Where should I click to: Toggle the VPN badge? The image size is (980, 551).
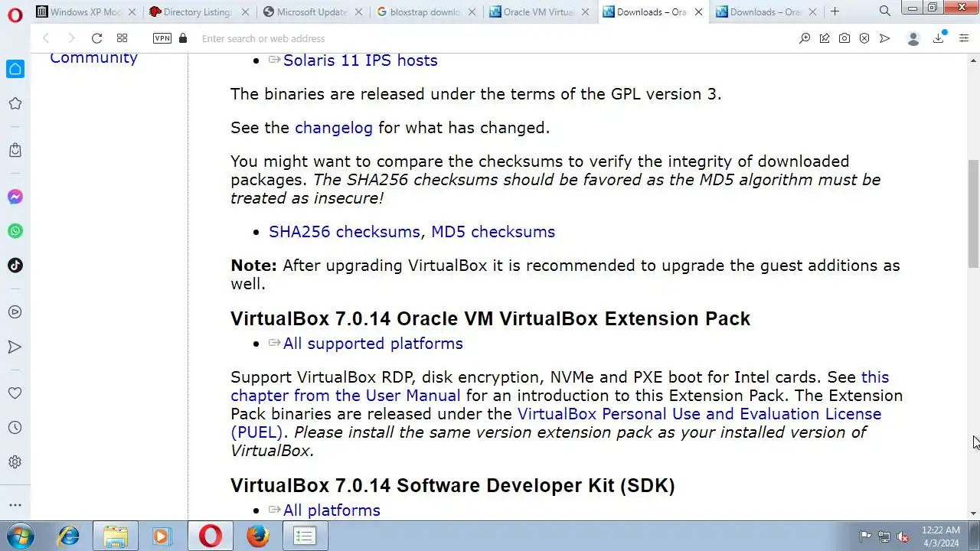click(x=162, y=38)
